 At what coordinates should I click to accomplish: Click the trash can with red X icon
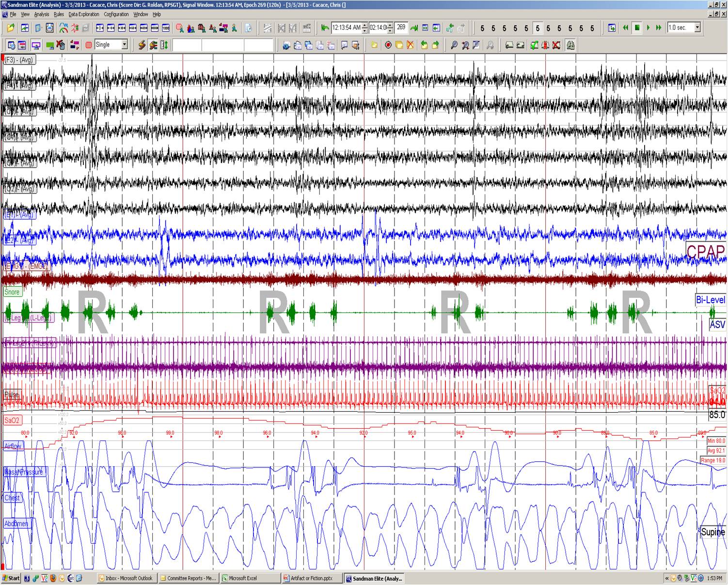click(x=60, y=45)
